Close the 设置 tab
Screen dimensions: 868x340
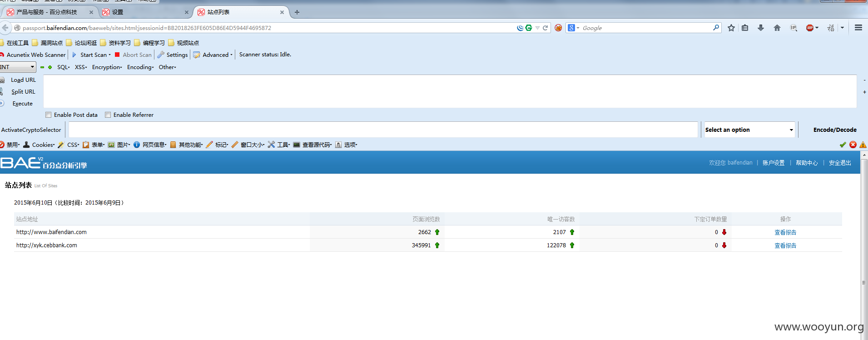[187, 12]
